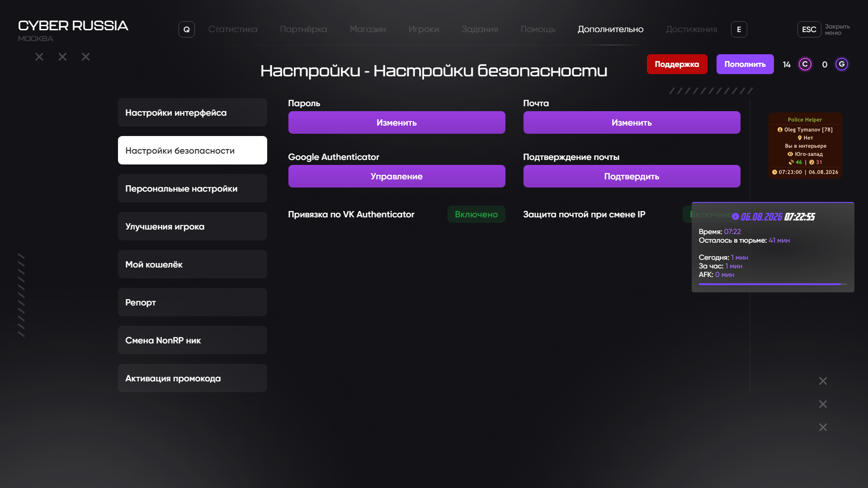
Task: Open the Репорт section
Action: point(193,302)
